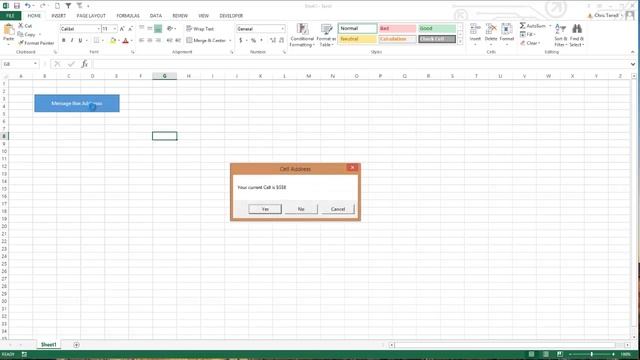Viewport: 640px width, 360px height.
Task: Apply the Normal cell style
Action: 358,29
